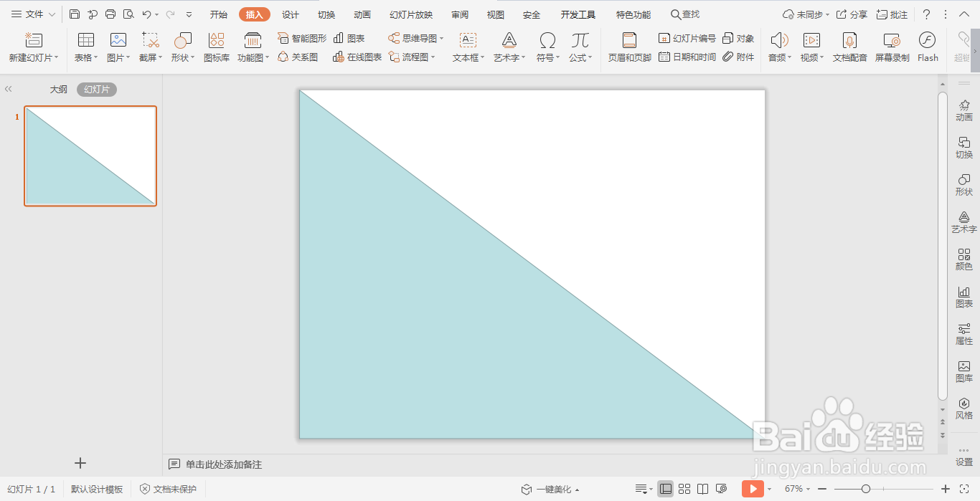Open the 属性 properties side panel

pos(964,334)
